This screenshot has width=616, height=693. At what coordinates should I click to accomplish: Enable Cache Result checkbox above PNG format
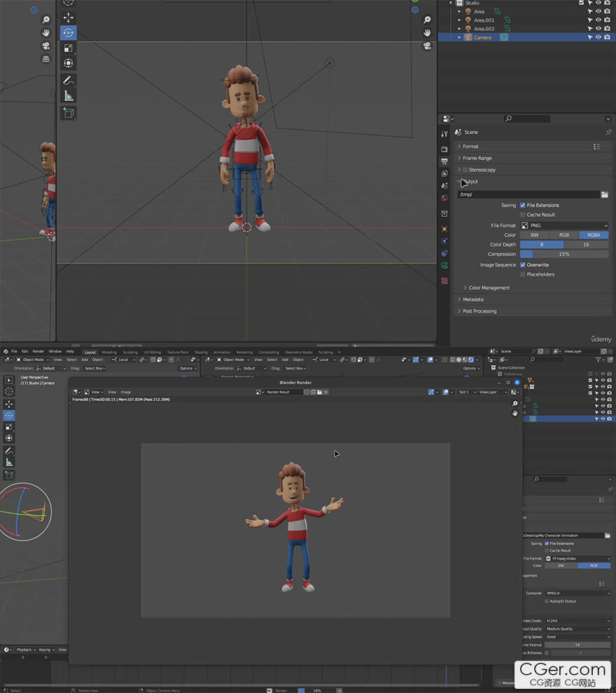(523, 215)
